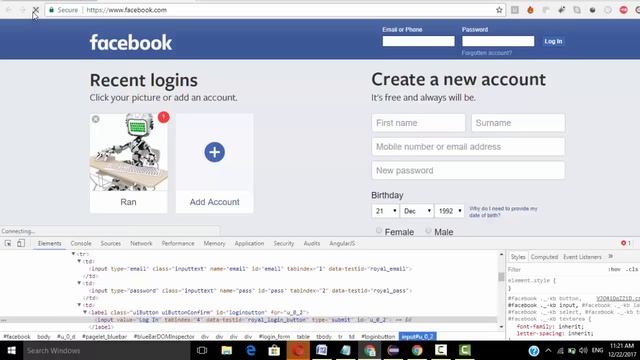640x360 pixels.
Task: Click Why do I need to provide birthday link
Action: point(503,212)
